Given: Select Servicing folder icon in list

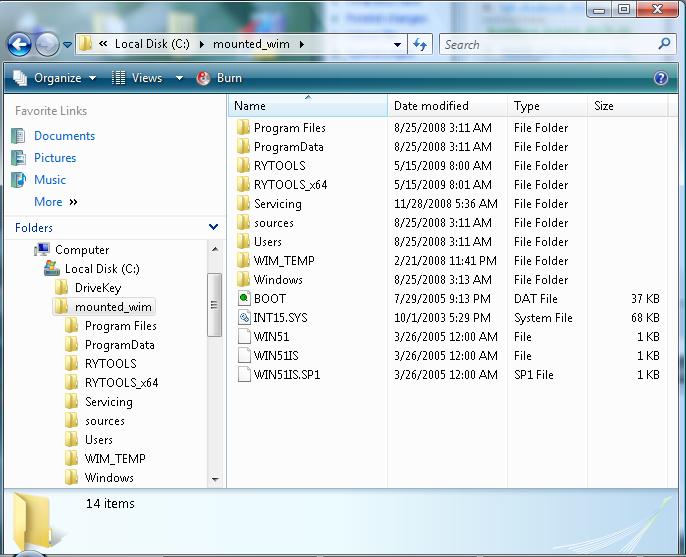Looking at the screenshot, I should [x=243, y=203].
